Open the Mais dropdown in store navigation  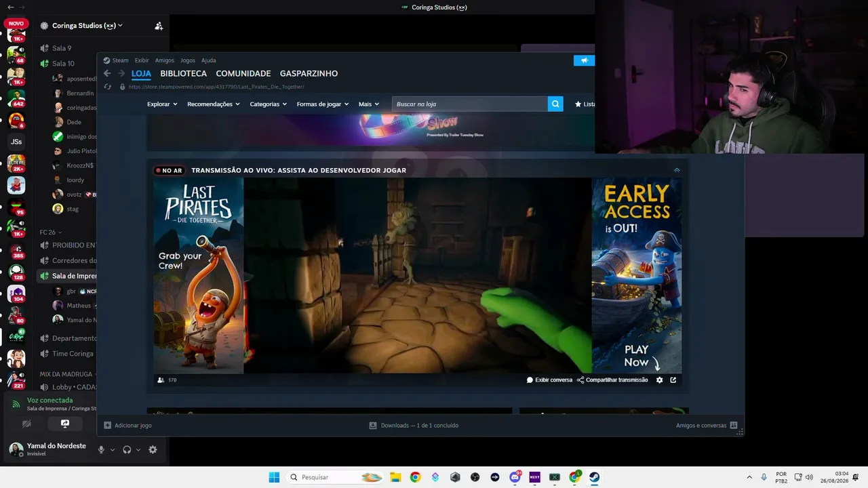369,104
